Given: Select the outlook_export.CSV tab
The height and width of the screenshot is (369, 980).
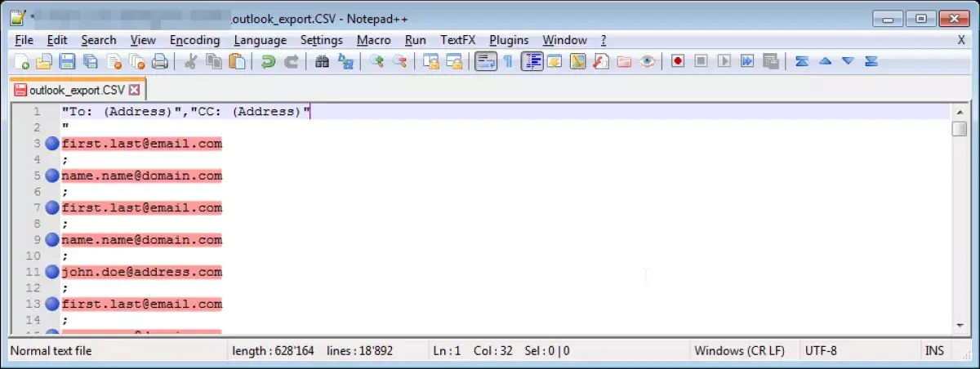Looking at the screenshot, I should (x=78, y=90).
